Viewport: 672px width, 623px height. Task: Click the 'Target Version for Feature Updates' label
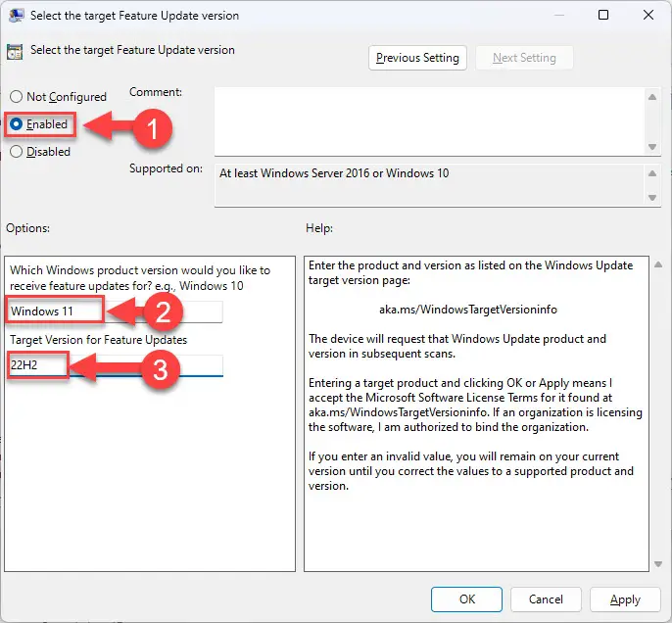99,340
